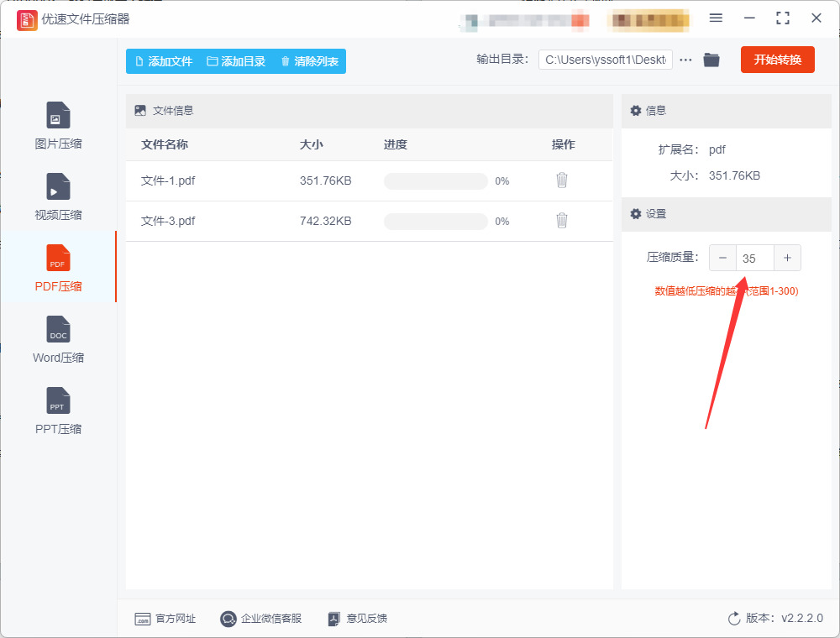Open the 官方网址 official website link

tap(165, 619)
